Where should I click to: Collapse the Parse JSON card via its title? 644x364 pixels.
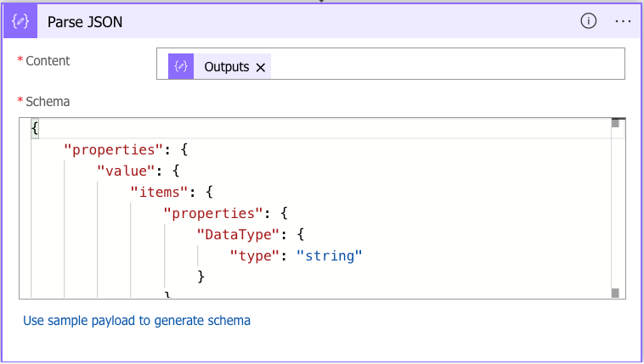pos(85,22)
